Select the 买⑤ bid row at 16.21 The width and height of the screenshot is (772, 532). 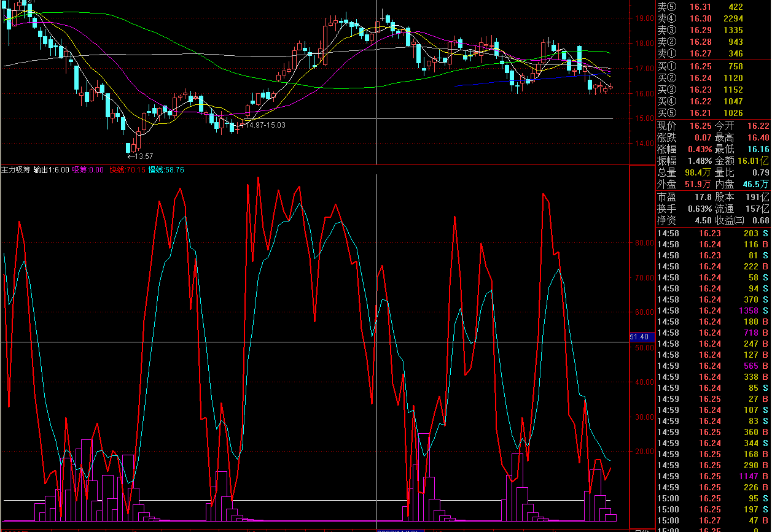click(713, 113)
